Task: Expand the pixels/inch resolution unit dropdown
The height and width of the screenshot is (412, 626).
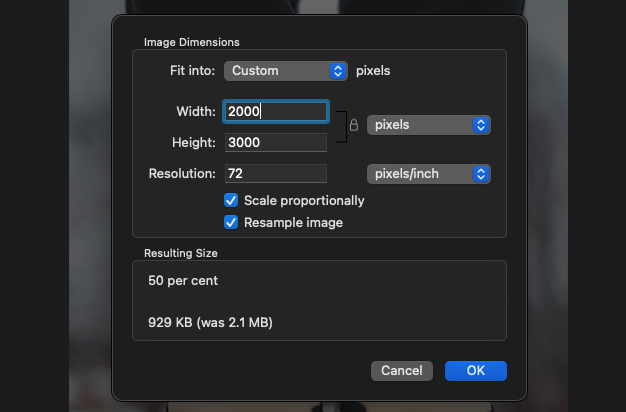Action: [428, 174]
